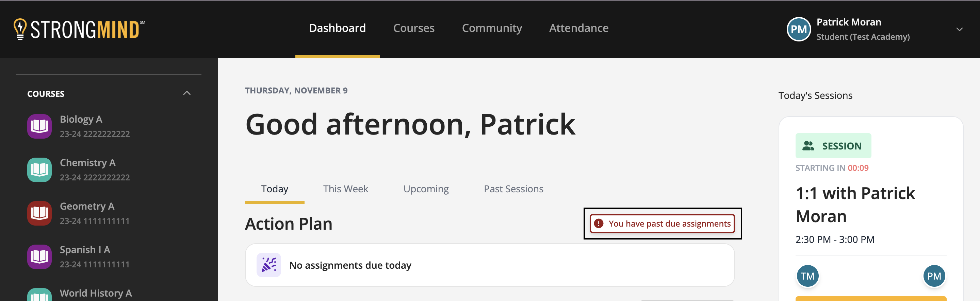The image size is (980, 301).
Task: Click the StrongMind lightbulb logo
Action: (20, 29)
